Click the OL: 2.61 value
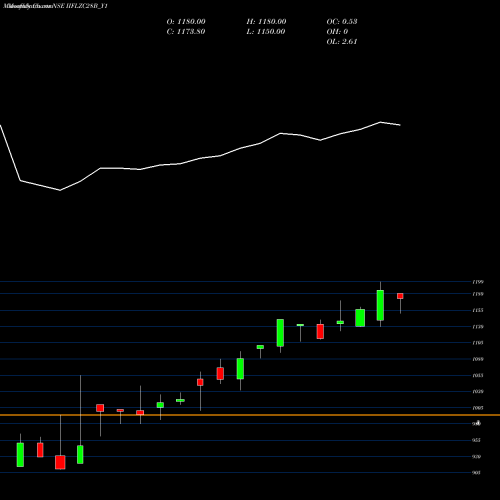The height and width of the screenshot is (500, 500). (x=342, y=42)
